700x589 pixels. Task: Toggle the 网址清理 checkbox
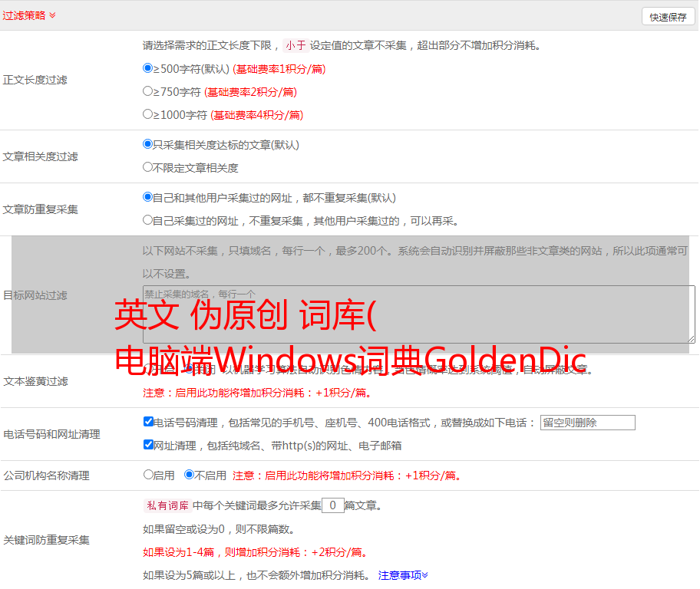(x=148, y=444)
